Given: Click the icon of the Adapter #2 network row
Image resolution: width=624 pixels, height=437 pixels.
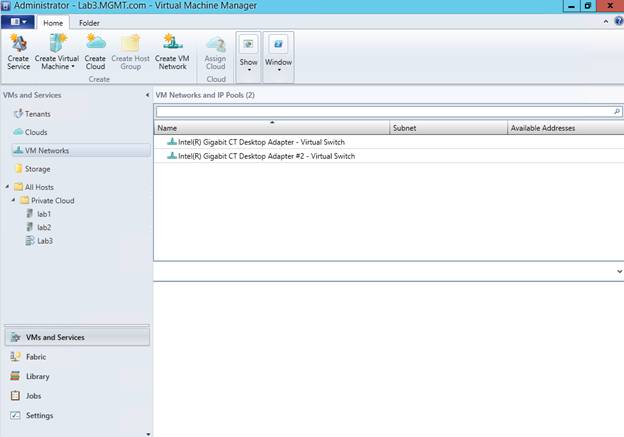Looking at the screenshot, I should point(172,156).
